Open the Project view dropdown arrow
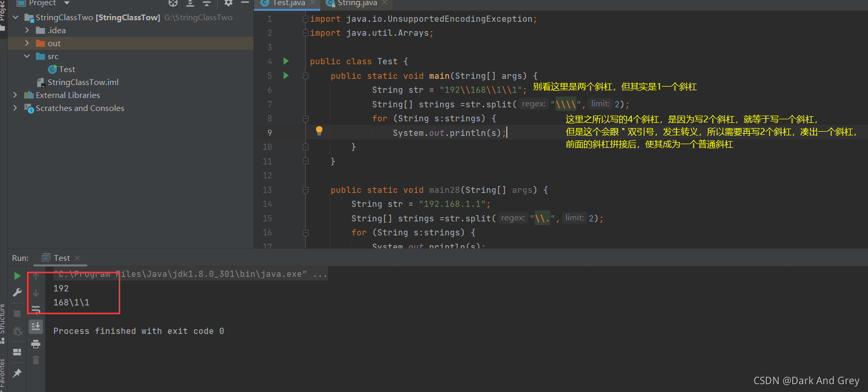 coord(67,3)
